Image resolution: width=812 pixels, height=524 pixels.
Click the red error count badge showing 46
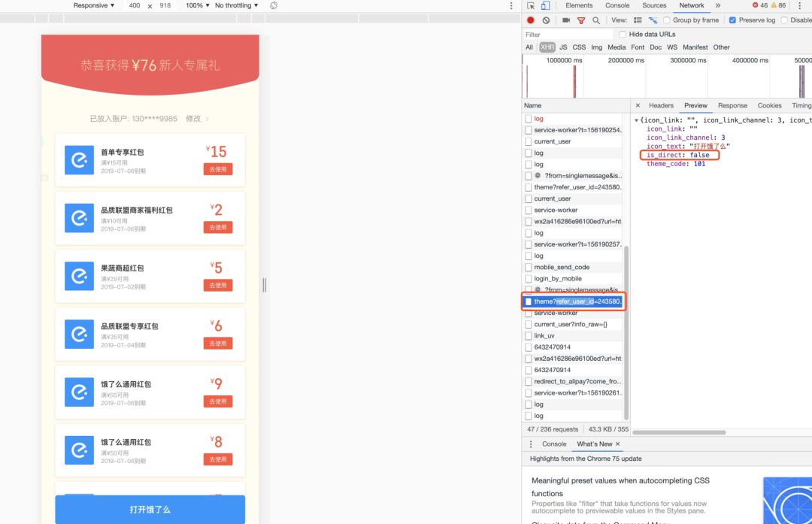pyautogui.click(x=760, y=5)
